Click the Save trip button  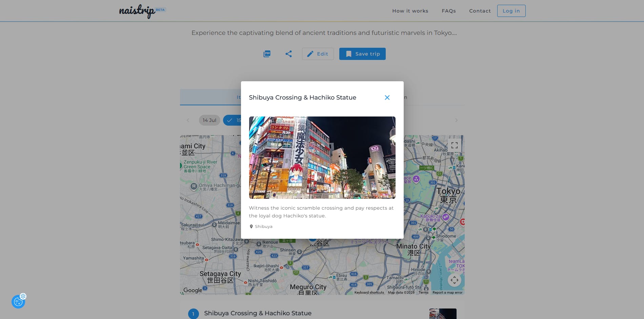[x=362, y=54]
